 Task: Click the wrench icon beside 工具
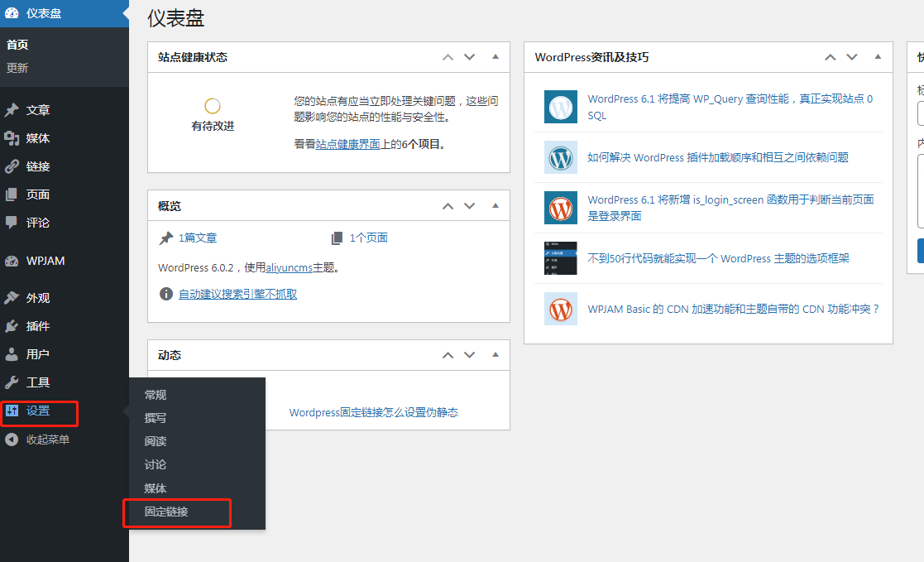12,382
